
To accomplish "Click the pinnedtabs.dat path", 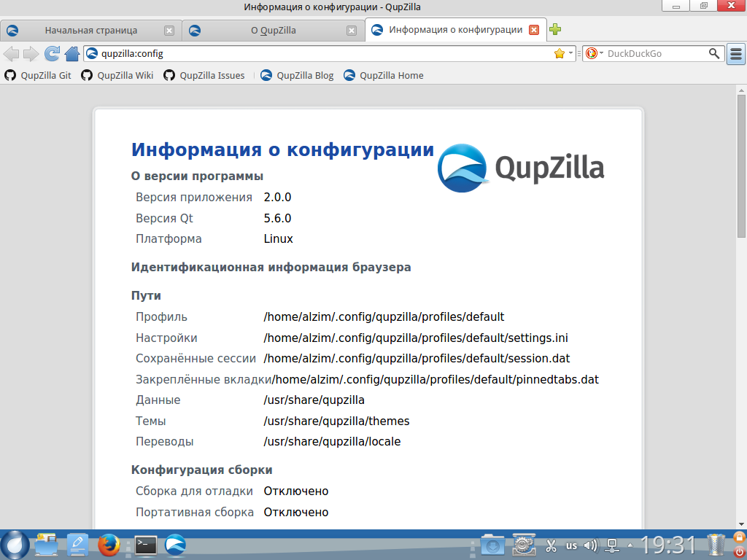I will click(x=436, y=379).
